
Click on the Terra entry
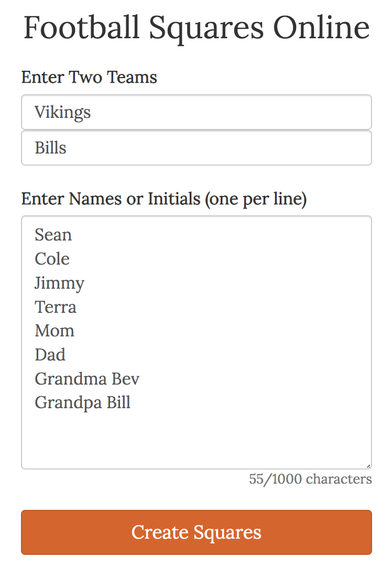click(56, 307)
